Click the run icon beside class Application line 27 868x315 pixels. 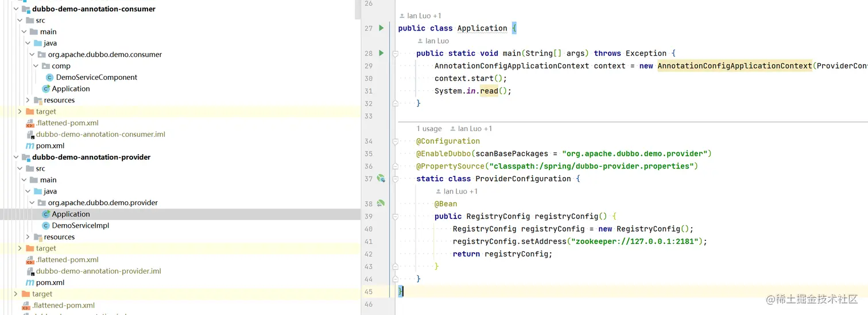(x=381, y=28)
